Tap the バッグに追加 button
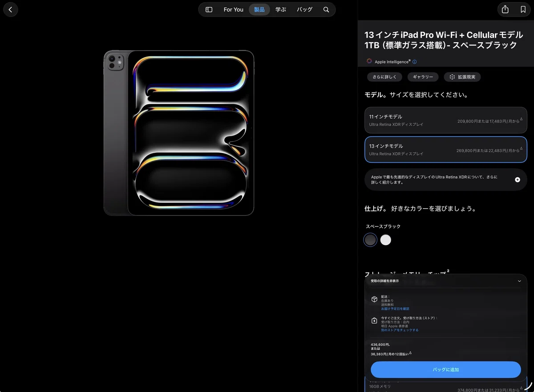This screenshot has height=392, width=534. click(x=446, y=370)
